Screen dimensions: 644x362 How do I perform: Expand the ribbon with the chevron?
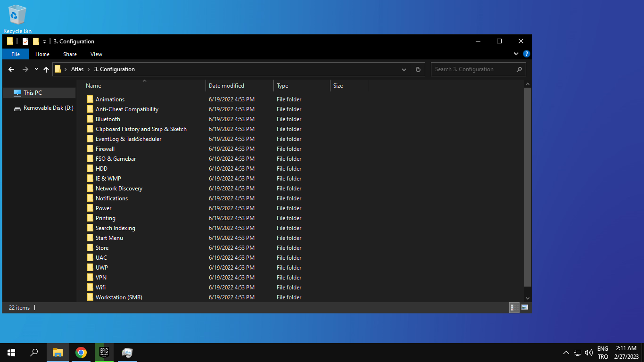point(516,54)
